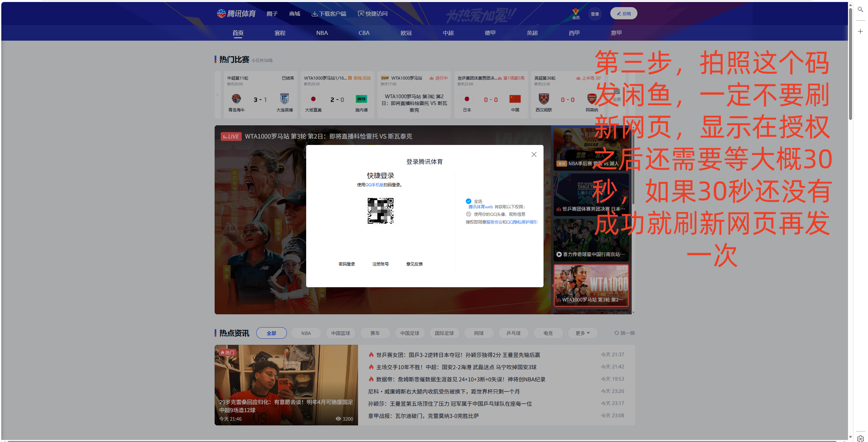Select the 赛车 news filter
Viewport: 868px width, 442px height.
pos(375,333)
